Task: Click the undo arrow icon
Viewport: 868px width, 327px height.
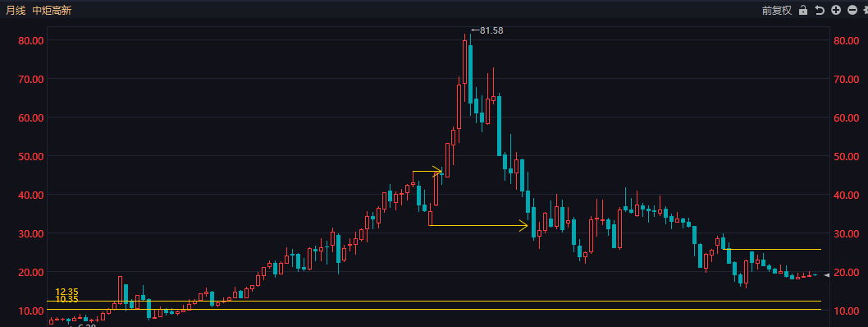Action: [x=820, y=10]
